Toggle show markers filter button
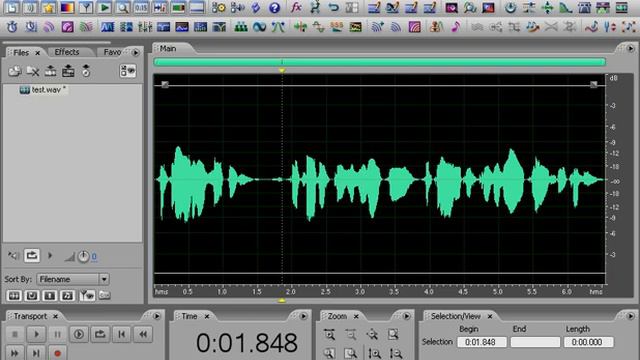Viewport: 640px width, 360px height. (87, 295)
